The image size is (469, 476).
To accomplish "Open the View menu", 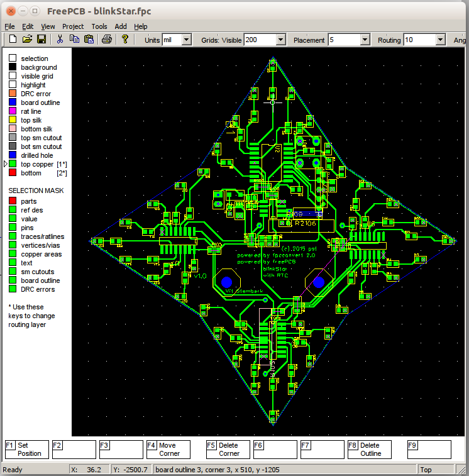I will click(x=48, y=26).
